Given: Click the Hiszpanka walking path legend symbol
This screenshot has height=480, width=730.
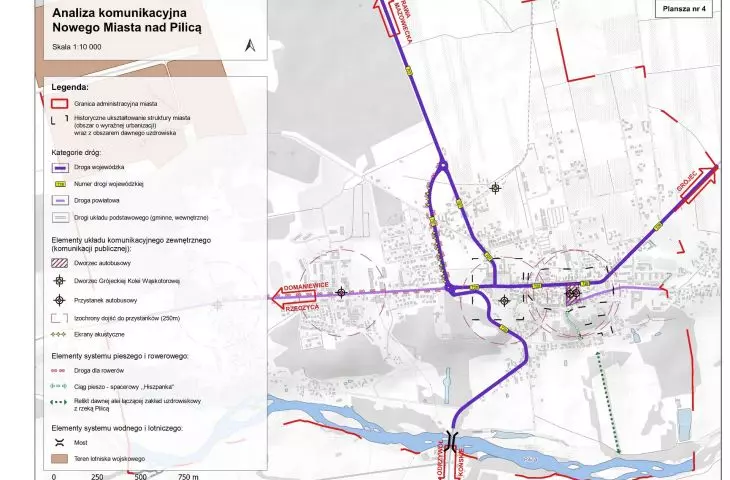Looking at the screenshot, I should 59,386.
